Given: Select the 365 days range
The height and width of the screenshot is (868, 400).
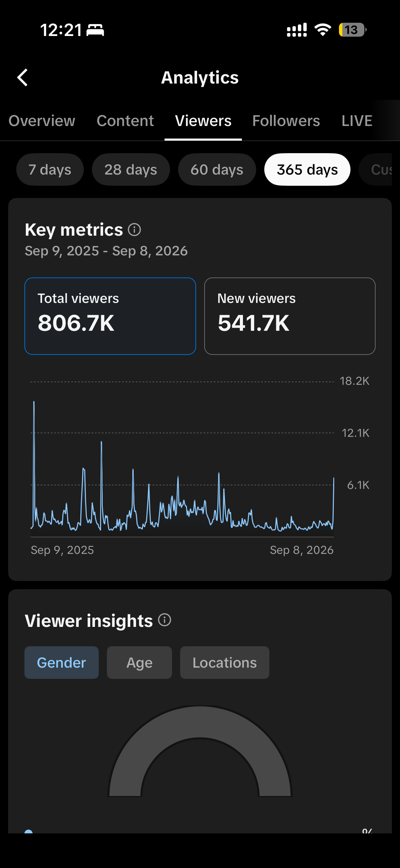Looking at the screenshot, I should click(307, 169).
